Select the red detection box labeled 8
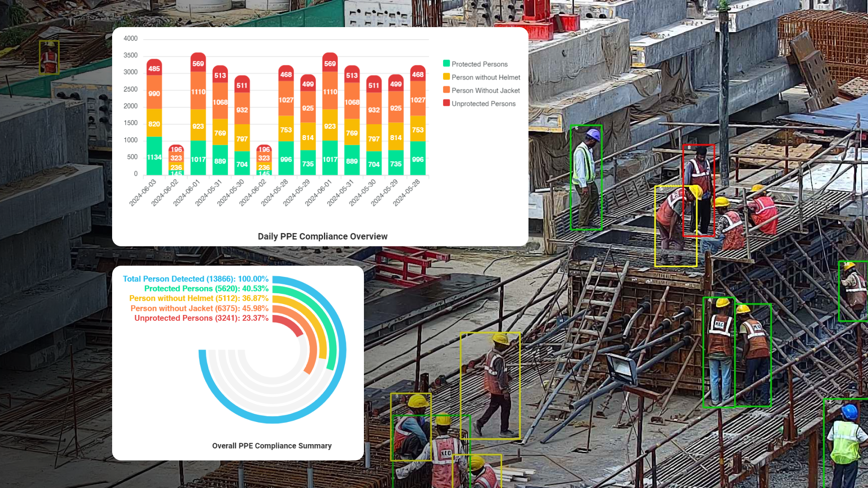The width and height of the screenshot is (868, 488). (698, 190)
